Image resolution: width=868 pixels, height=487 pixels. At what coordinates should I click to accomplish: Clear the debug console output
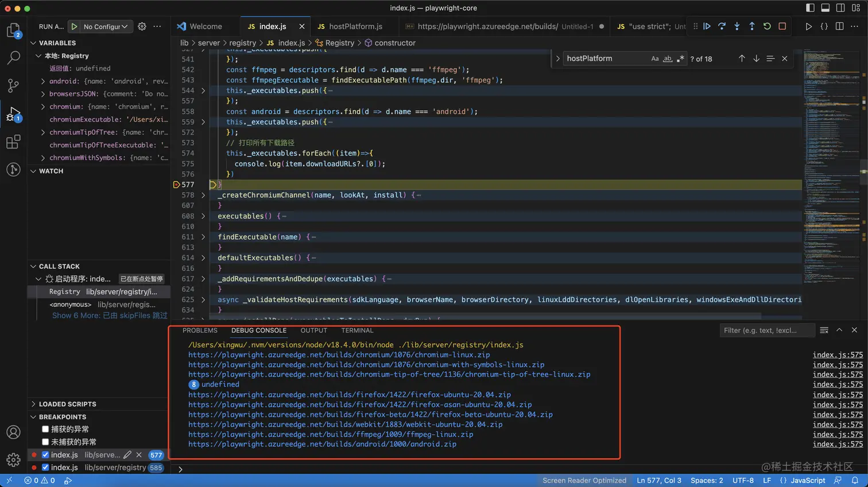click(x=824, y=330)
